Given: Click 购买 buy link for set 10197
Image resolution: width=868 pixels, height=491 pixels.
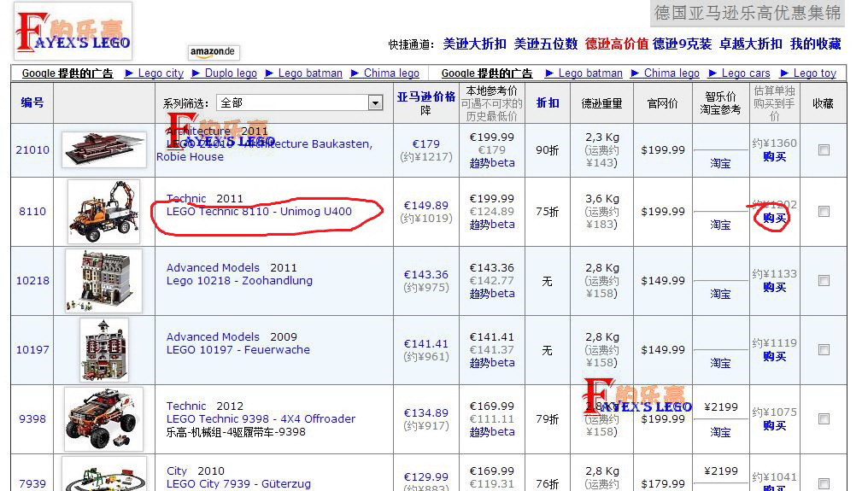Looking at the screenshot, I should (774, 356).
